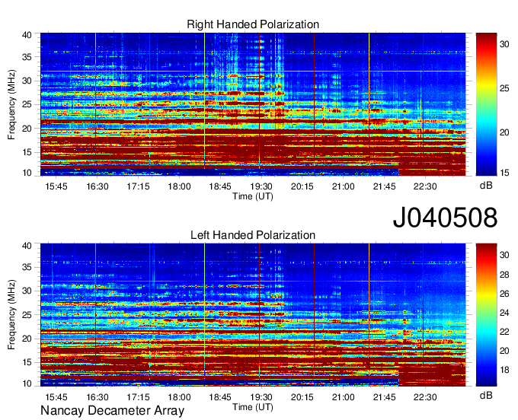518x420 pixels.
Task: Click the 10 frequency tick on top plot
Action: pos(27,173)
